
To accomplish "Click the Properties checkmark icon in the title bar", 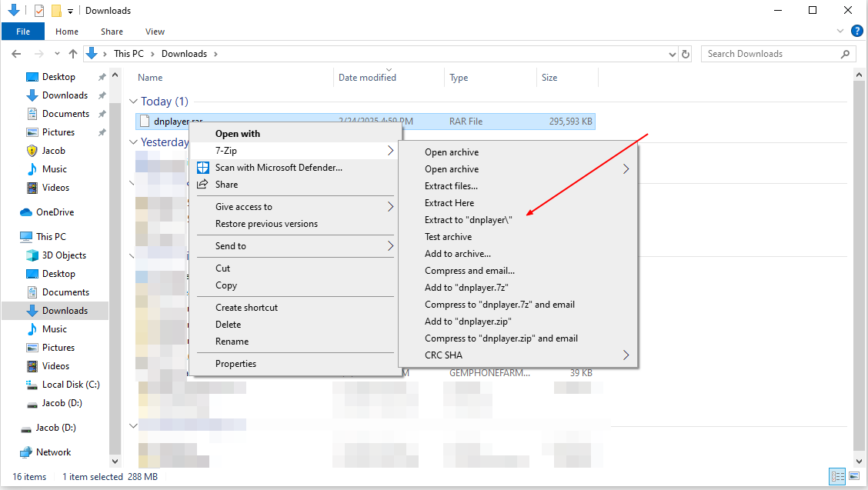I will tap(38, 11).
